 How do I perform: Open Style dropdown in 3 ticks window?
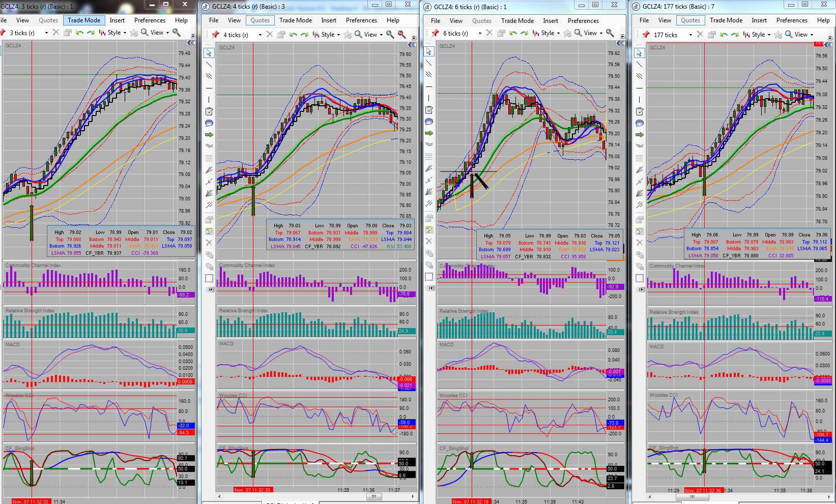pos(125,33)
